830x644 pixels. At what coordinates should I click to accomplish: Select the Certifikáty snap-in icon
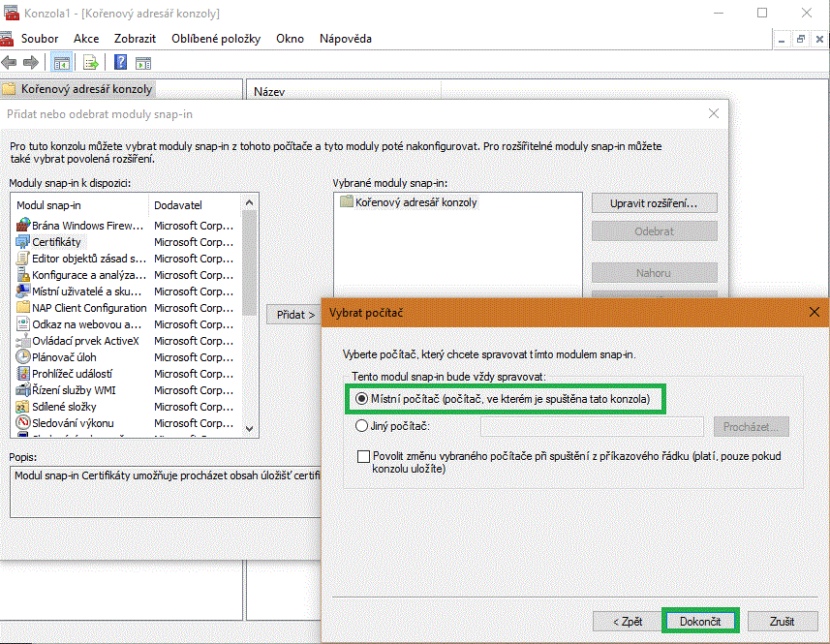pyautogui.click(x=23, y=242)
